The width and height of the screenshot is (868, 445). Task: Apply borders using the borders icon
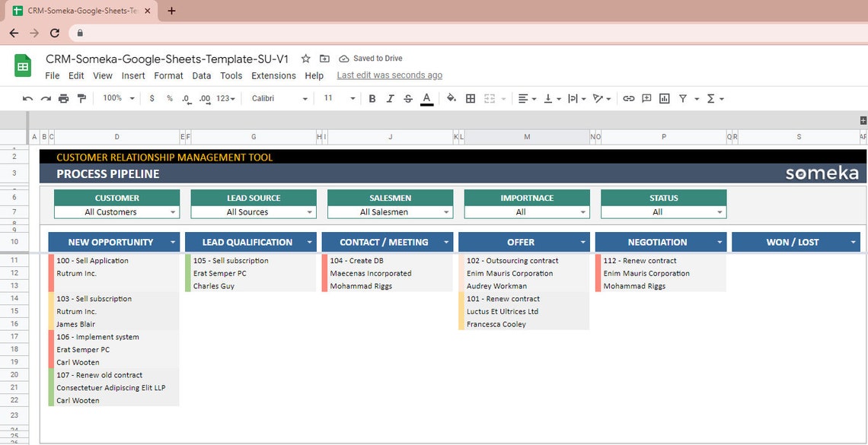point(470,98)
